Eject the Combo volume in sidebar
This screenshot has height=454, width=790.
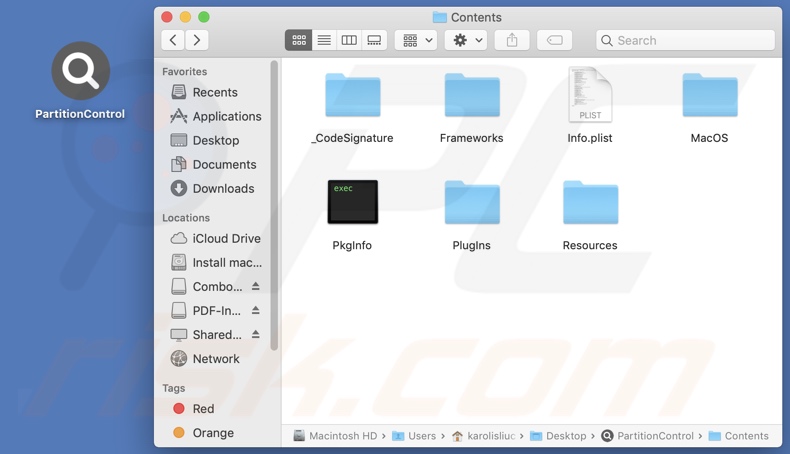point(256,287)
